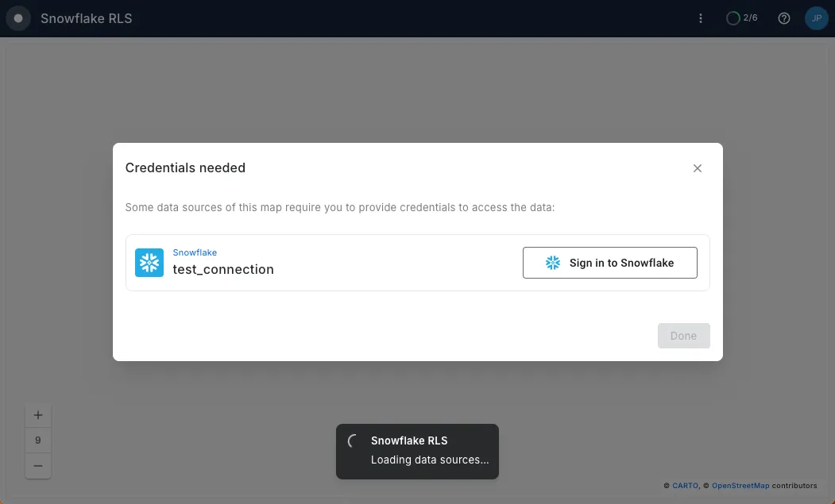Image resolution: width=835 pixels, height=504 pixels.
Task: Click the disabled Done button
Action: click(x=683, y=335)
